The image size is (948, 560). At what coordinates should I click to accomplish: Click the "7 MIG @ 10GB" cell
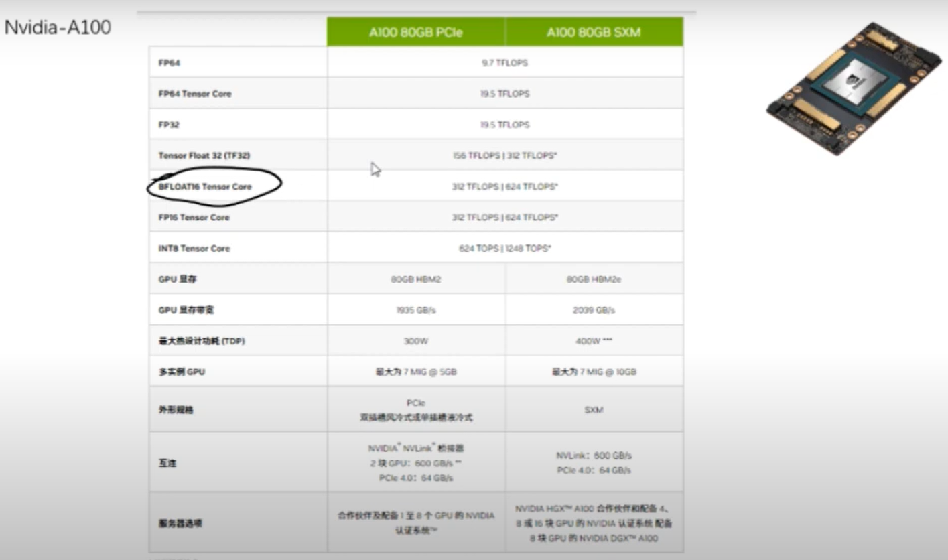point(594,371)
